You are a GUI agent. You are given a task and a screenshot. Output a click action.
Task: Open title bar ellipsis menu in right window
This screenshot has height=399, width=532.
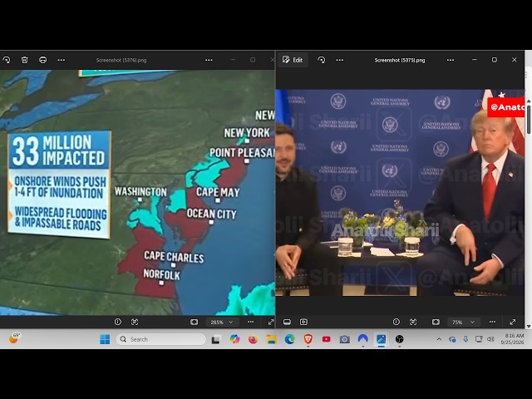click(451, 60)
